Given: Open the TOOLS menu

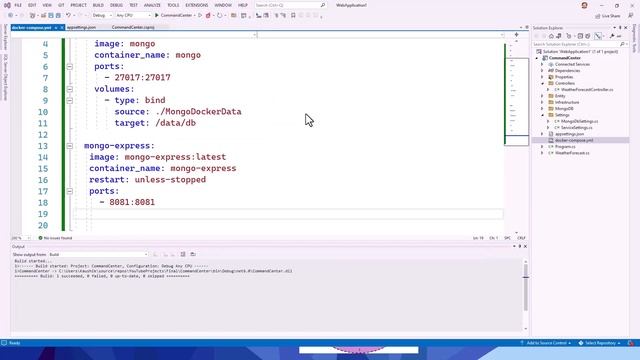Looking at the screenshot, I should click(x=173, y=5).
